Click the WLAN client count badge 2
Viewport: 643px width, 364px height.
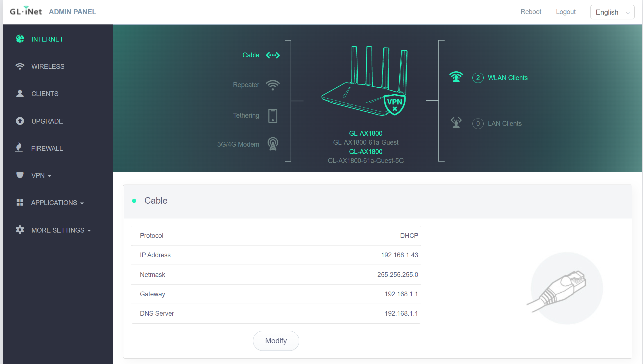click(478, 78)
